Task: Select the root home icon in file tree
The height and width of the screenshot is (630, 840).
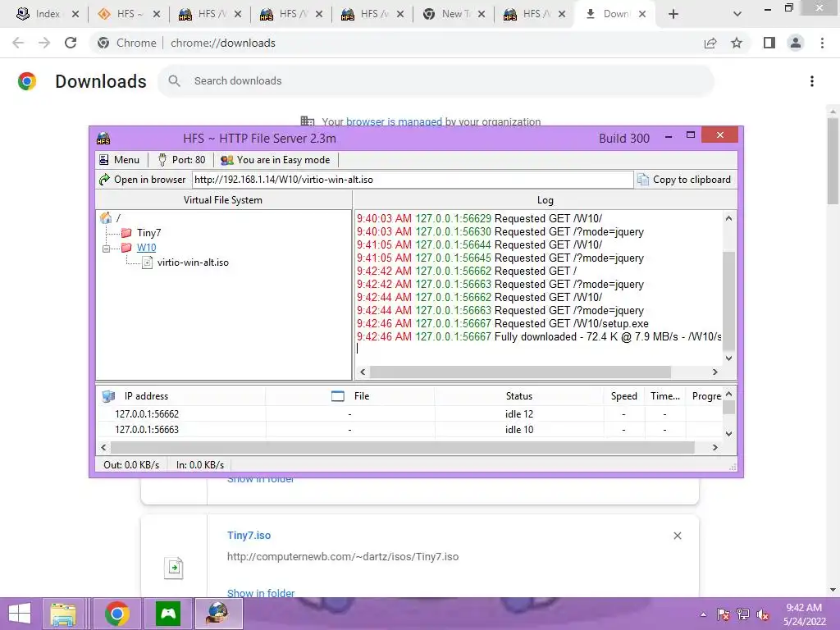Action: coord(106,218)
